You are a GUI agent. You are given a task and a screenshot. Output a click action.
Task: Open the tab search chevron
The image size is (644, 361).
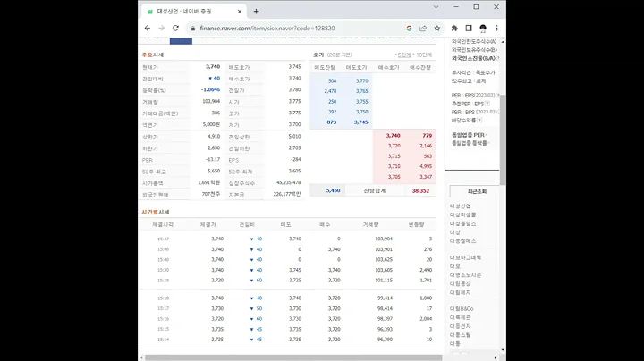pyautogui.click(x=436, y=7)
